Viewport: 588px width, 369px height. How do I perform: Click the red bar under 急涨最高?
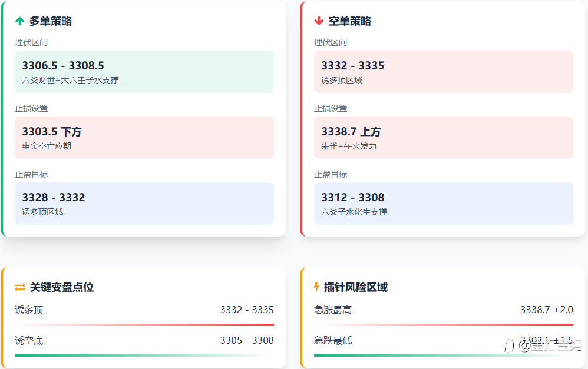click(x=443, y=325)
